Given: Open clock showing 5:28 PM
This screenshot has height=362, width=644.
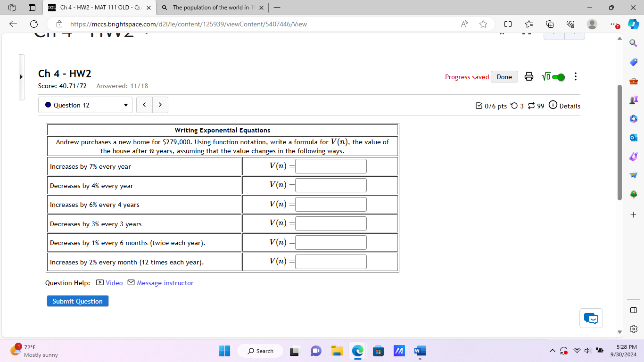Looking at the screenshot, I should [623, 351].
